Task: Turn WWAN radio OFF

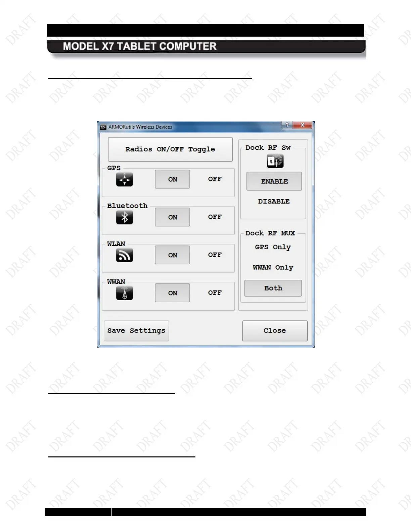Action: (x=215, y=293)
